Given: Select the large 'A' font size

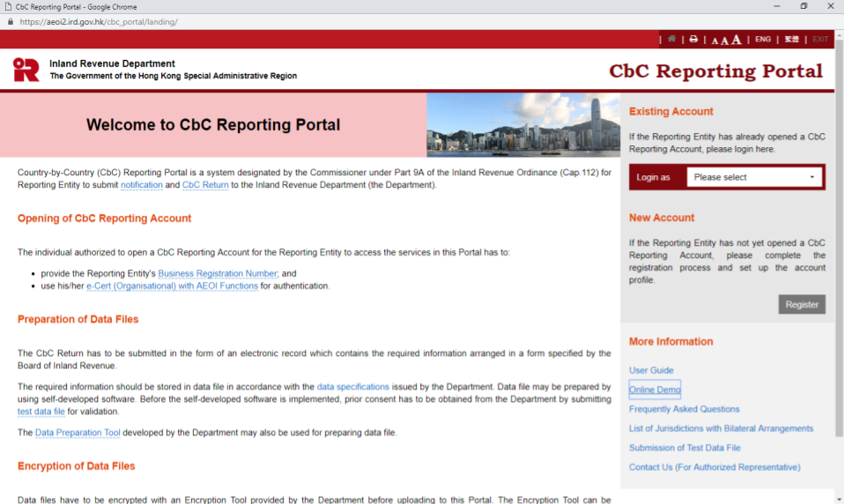Looking at the screenshot, I should (736, 40).
